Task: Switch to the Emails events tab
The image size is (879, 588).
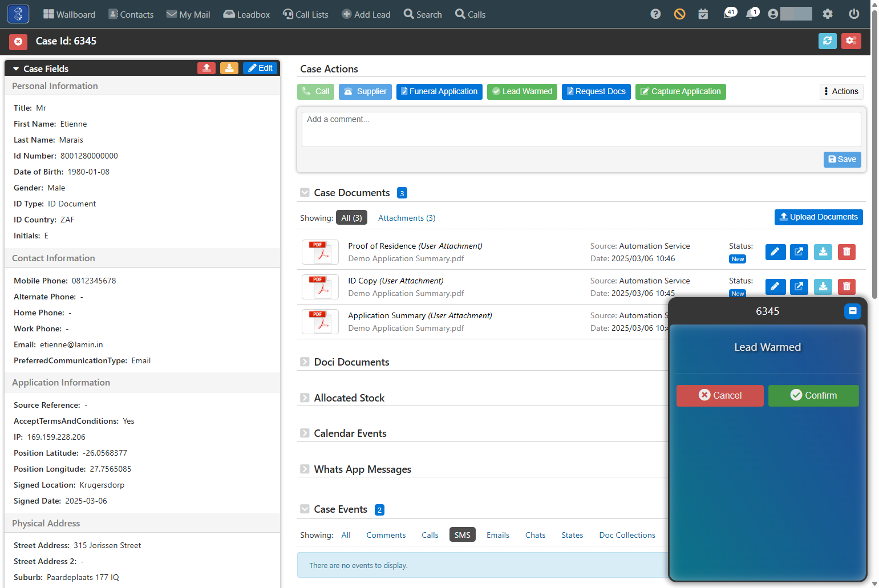Action: tap(498, 535)
